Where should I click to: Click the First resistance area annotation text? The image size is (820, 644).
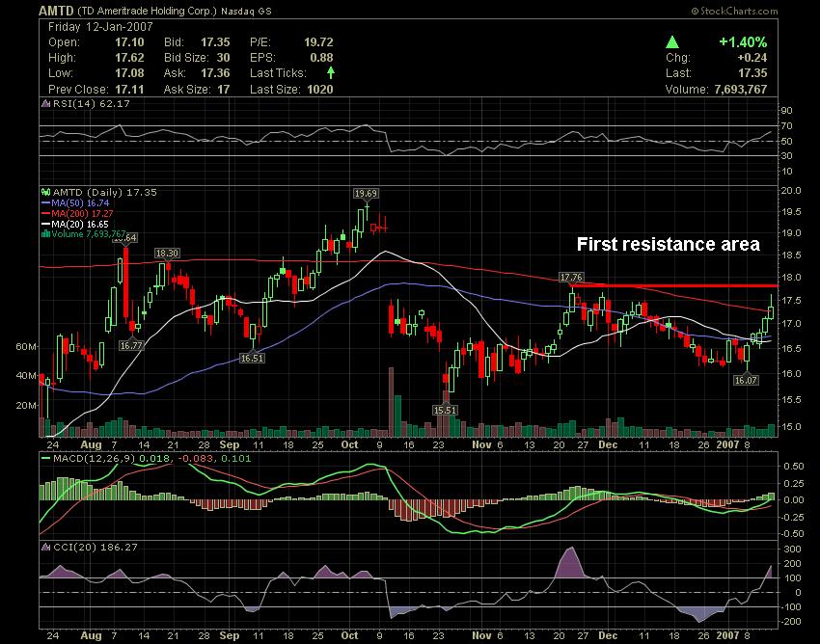[x=668, y=244]
